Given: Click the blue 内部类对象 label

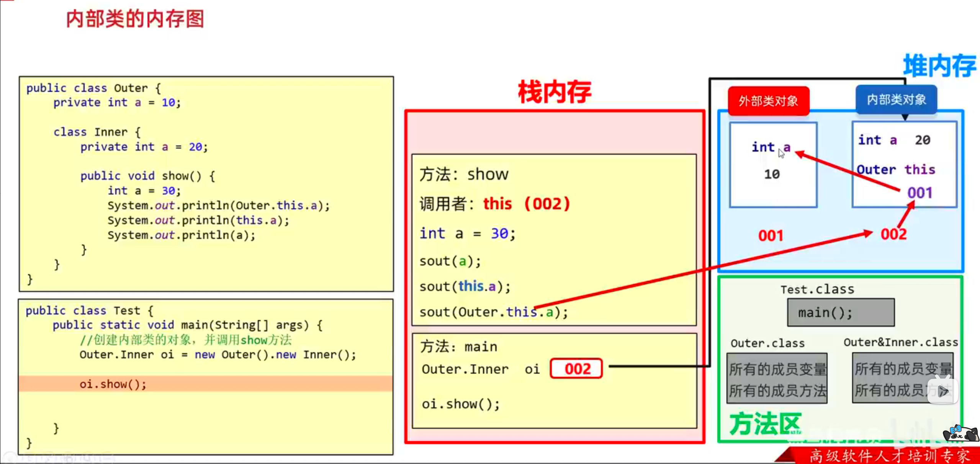Looking at the screenshot, I should tap(896, 100).
